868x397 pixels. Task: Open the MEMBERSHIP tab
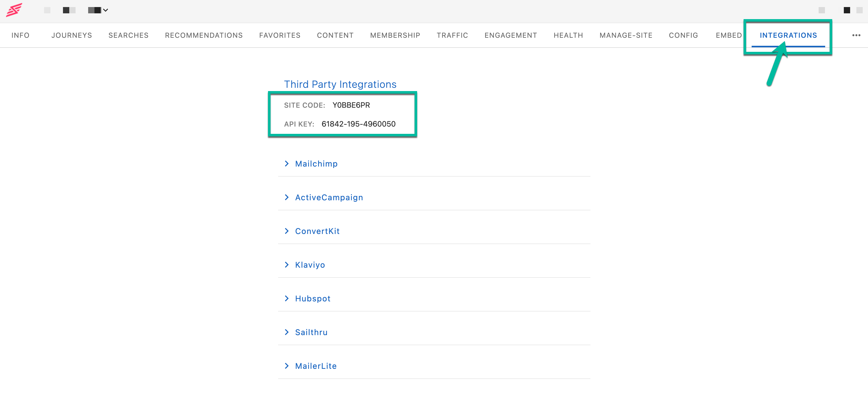(x=395, y=35)
